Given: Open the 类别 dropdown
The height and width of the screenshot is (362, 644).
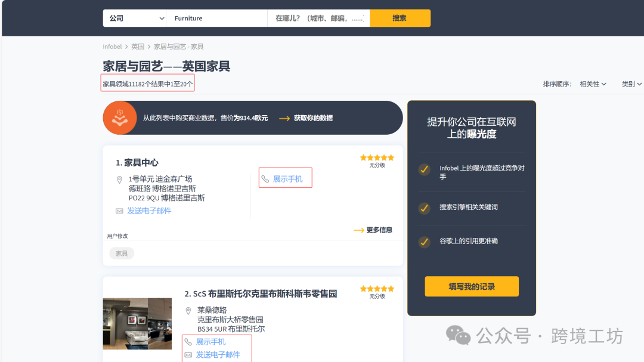Looking at the screenshot, I should (631, 84).
